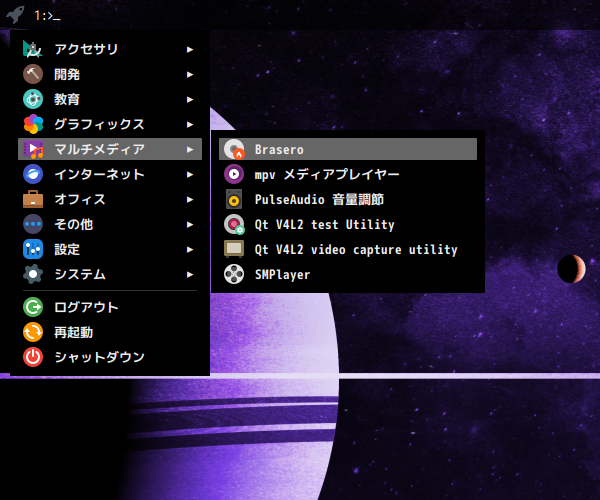Viewport: 600px width, 500px height.
Task: Open the アクセサリ menu label
Action: pyautogui.click(x=86, y=49)
